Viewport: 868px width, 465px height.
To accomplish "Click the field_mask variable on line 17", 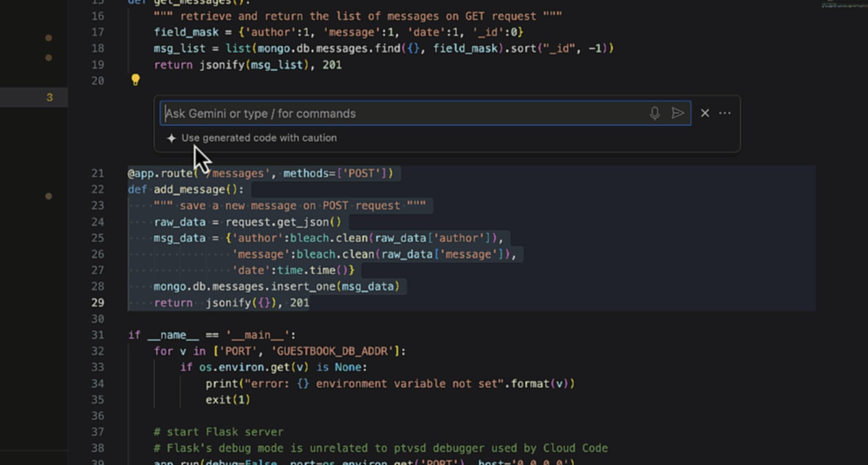I will click(186, 32).
